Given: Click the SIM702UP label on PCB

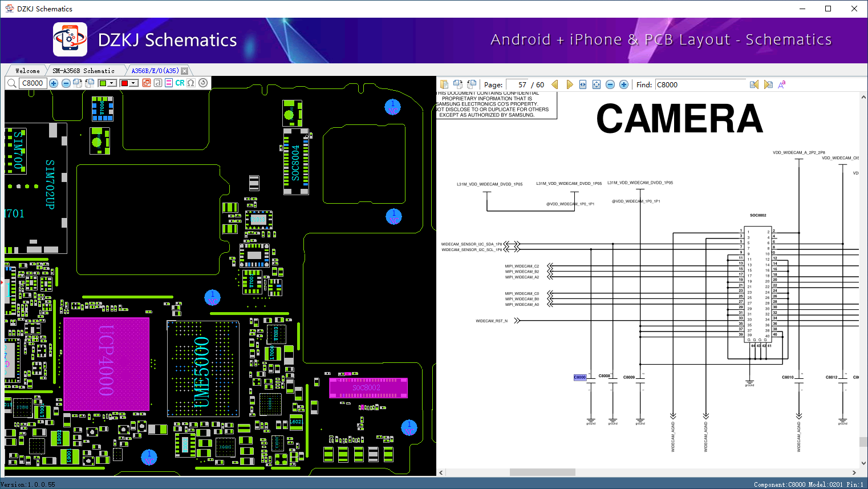Looking at the screenshot, I should (x=50, y=184).
